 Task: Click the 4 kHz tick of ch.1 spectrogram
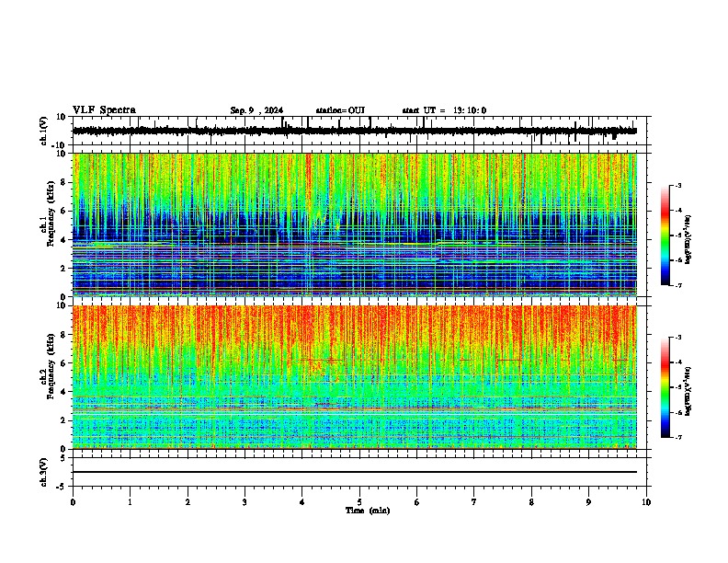coord(63,240)
